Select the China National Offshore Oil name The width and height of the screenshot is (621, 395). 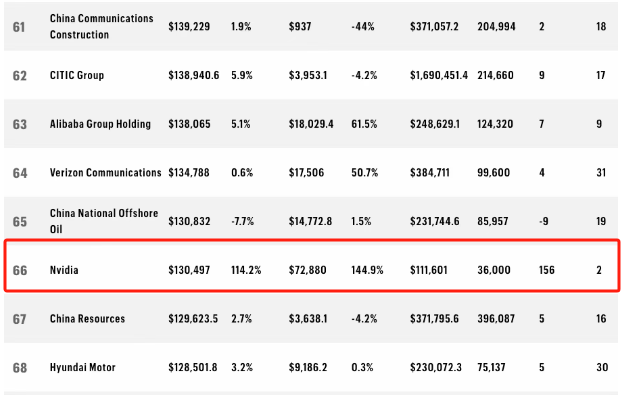pos(104,221)
